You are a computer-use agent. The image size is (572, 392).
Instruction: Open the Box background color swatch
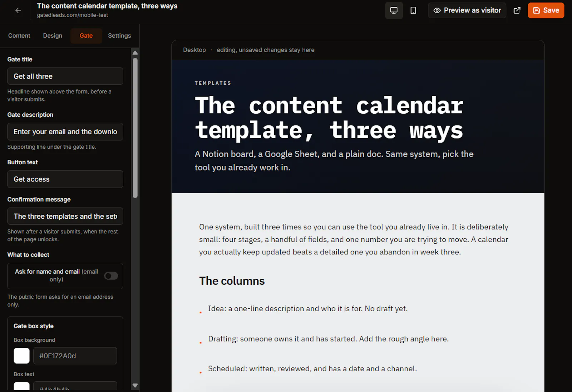click(21, 356)
